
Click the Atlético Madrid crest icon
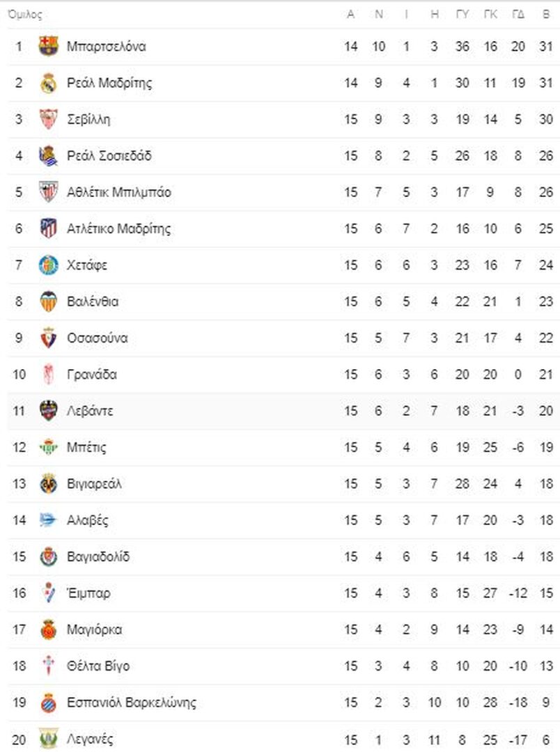pos(49,228)
